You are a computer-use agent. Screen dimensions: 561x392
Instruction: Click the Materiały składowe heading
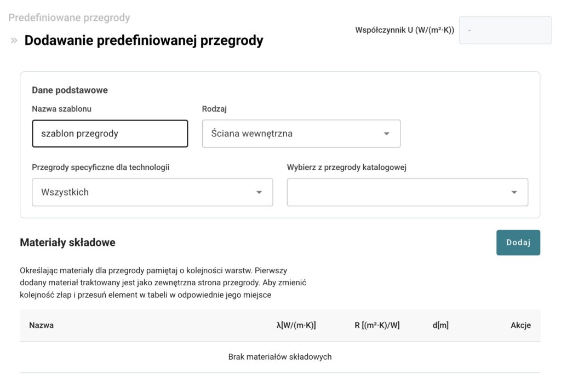pyautogui.click(x=67, y=243)
